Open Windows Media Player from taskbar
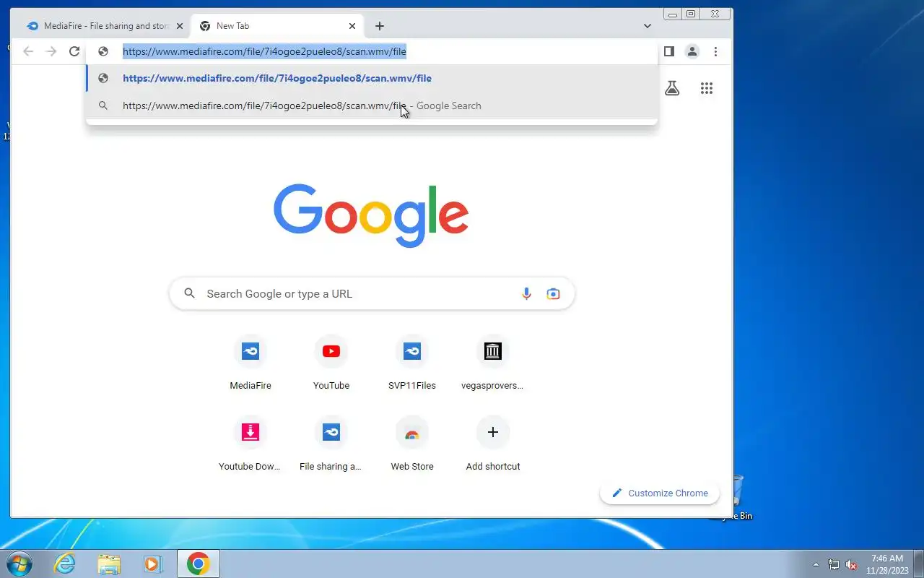This screenshot has width=924, height=578. tap(153, 564)
